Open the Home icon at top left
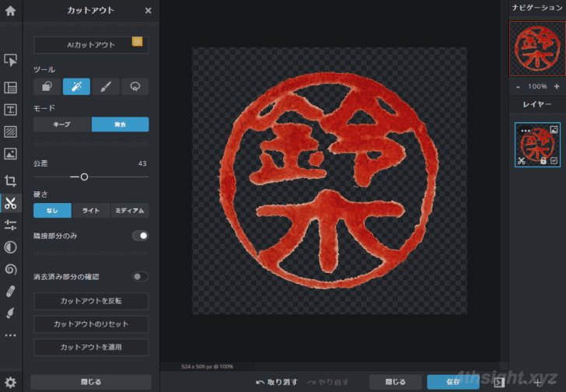Screen dimensions: 566x392 coord(11,11)
